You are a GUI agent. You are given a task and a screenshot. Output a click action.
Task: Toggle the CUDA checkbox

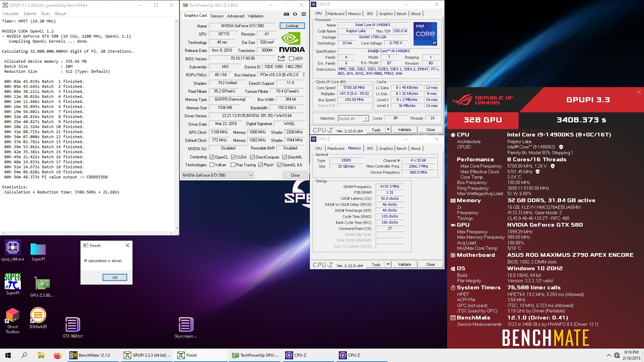point(233,157)
